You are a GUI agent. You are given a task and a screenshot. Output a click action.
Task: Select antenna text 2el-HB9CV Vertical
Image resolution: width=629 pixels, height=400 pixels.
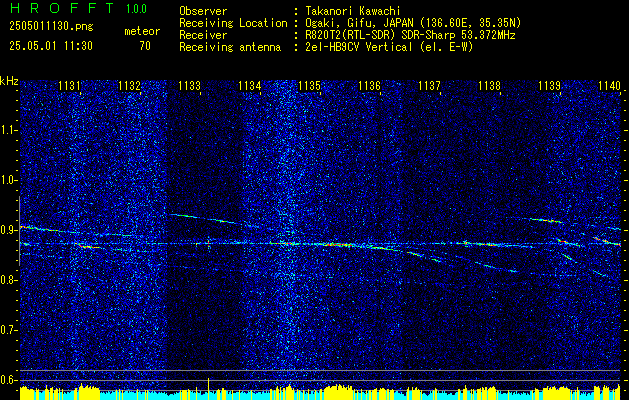[359, 47]
